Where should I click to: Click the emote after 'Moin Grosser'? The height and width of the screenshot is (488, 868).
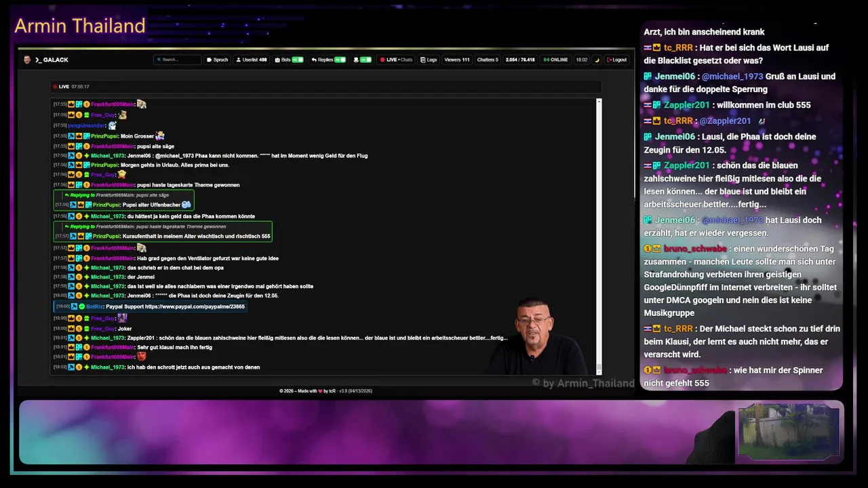click(x=160, y=136)
